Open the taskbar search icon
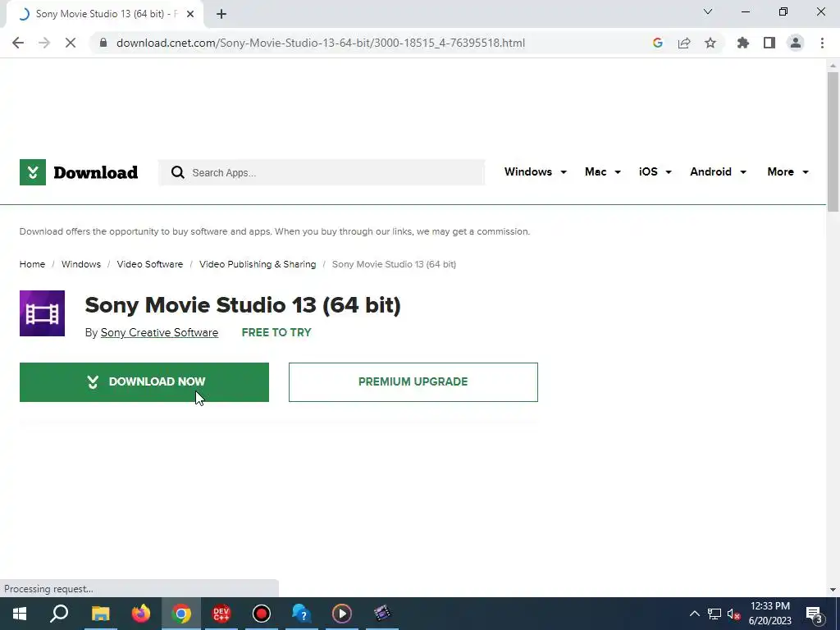 pyautogui.click(x=59, y=614)
